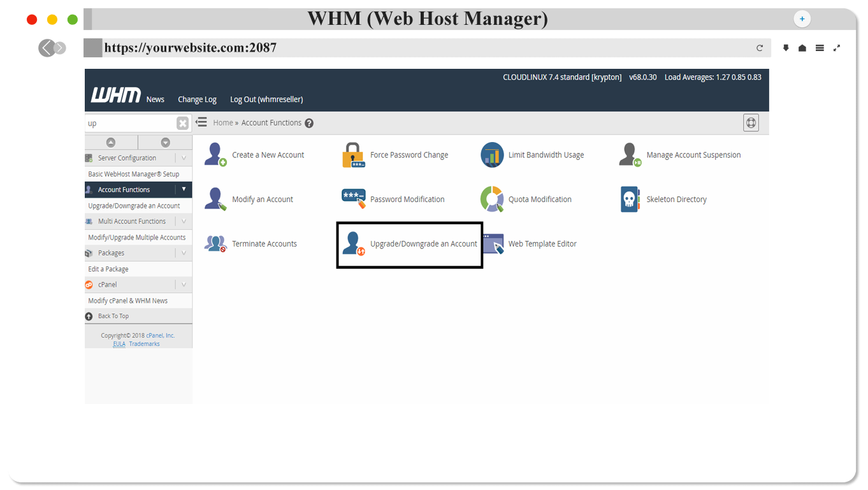Open help icon beside Account Functions
This screenshot has width=868, height=490.
pos(309,123)
